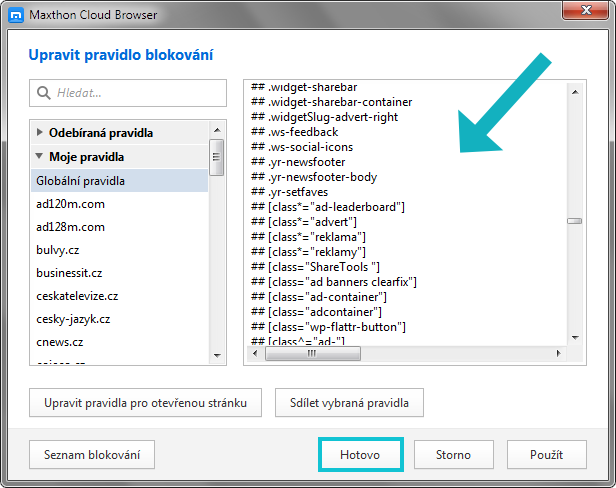Select Globální pravidla in the list
Screen dimensions: 616x488
[80, 181]
